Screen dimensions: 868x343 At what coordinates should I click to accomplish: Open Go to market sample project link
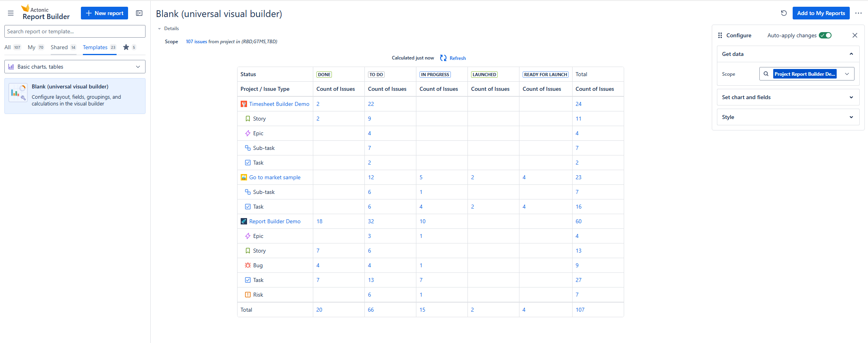click(x=275, y=177)
